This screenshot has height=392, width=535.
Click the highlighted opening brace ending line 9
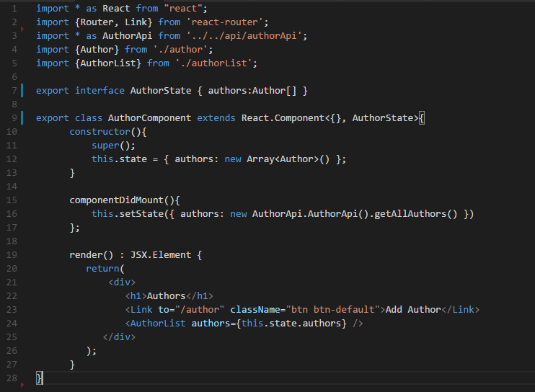click(422, 118)
